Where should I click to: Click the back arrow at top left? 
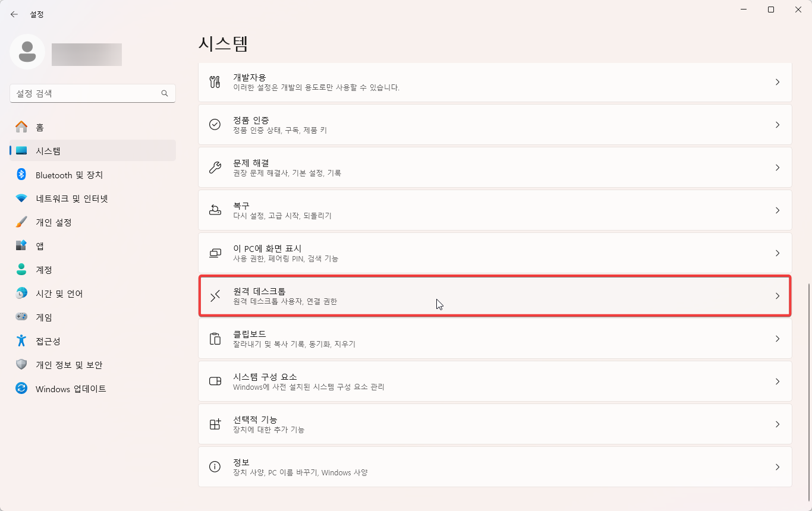coord(14,14)
